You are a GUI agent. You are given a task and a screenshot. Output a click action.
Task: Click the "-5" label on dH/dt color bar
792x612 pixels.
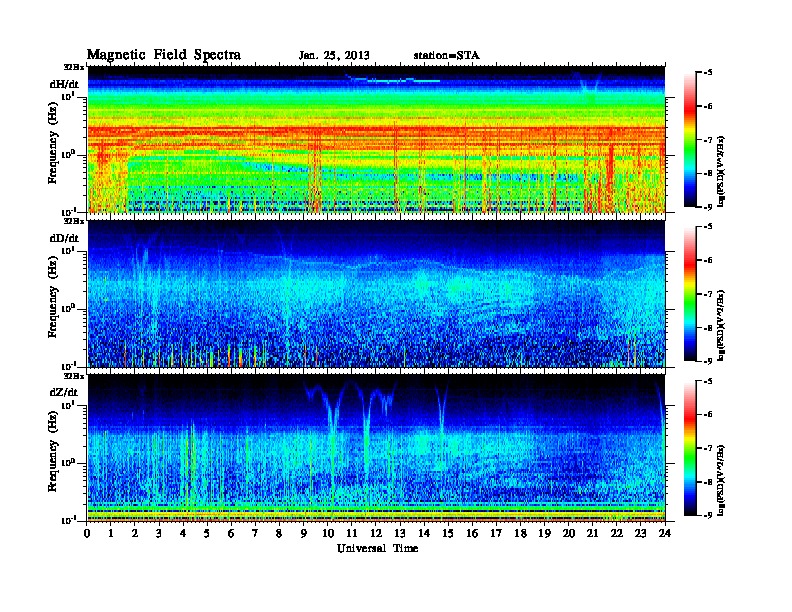click(x=708, y=73)
